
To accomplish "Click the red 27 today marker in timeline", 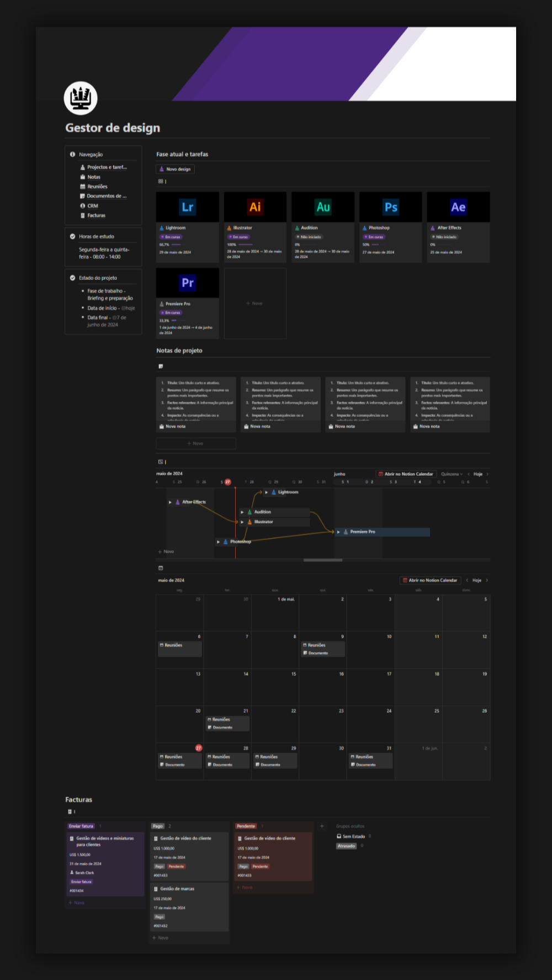I will [x=227, y=482].
